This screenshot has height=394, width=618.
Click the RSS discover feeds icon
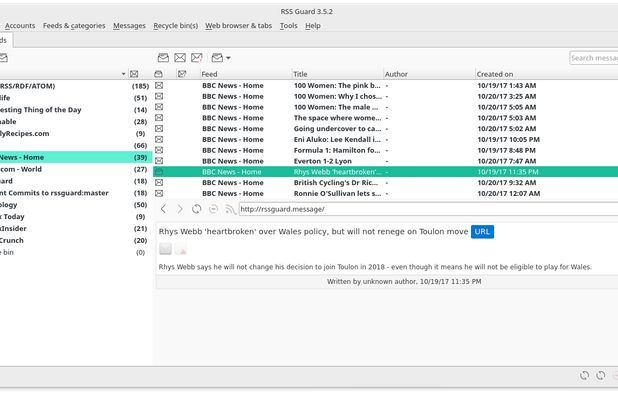[x=230, y=209]
